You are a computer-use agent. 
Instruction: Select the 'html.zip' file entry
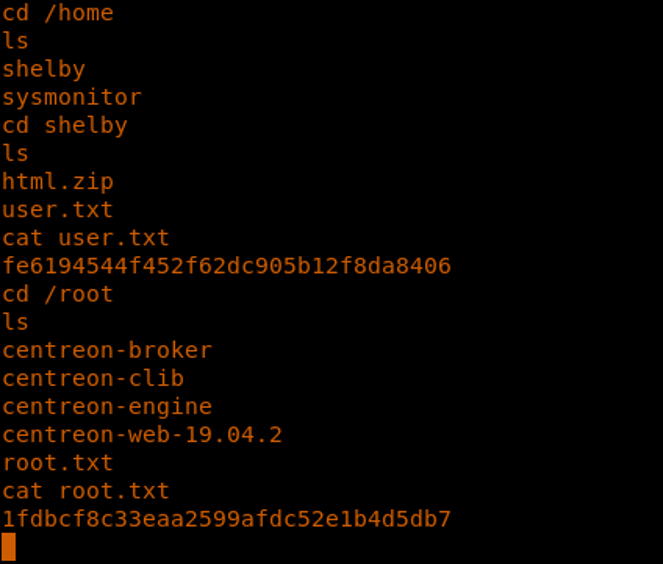pos(57,181)
